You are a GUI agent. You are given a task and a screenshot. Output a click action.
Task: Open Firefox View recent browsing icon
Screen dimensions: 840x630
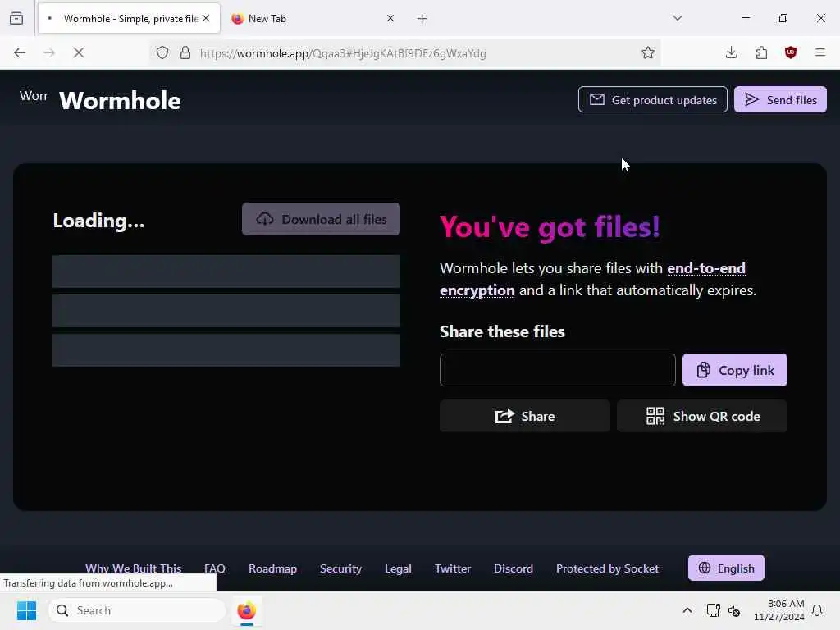16,18
